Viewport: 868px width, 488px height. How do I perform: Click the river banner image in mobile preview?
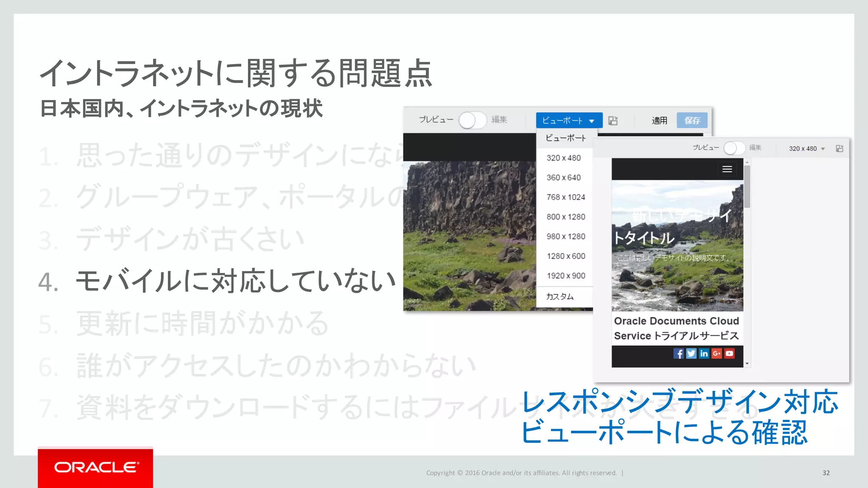click(677, 246)
